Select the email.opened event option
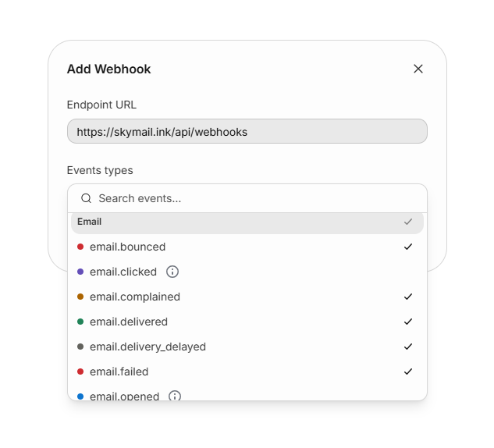494x448 pixels. 125,396
